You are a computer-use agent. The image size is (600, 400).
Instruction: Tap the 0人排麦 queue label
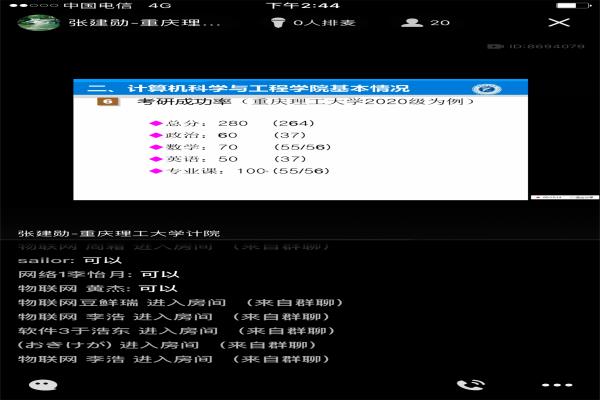pyautogui.click(x=324, y=23)
